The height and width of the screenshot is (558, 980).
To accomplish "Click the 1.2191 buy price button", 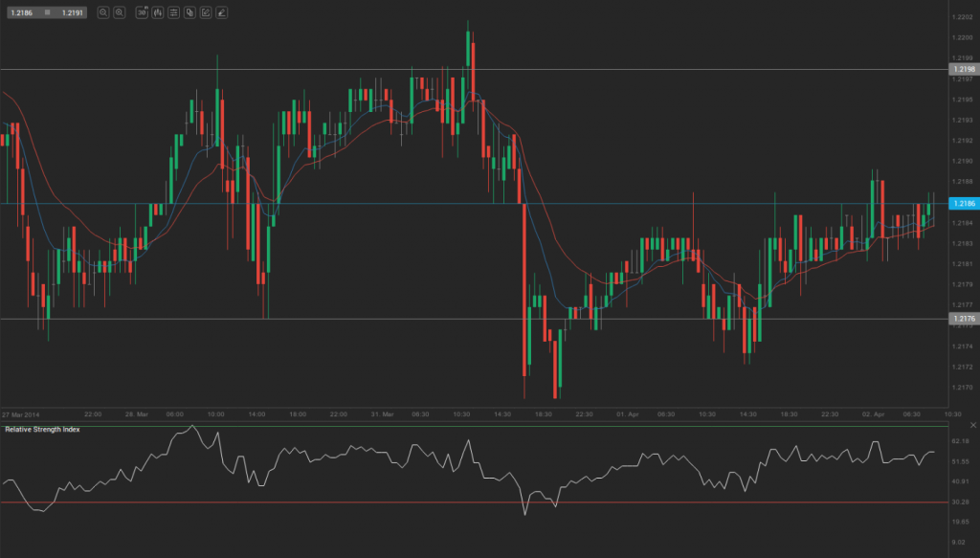I will point(73,12).
